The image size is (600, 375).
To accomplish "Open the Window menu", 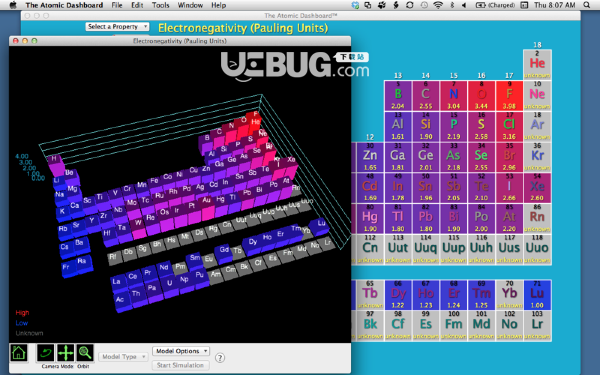I will 190,5.
